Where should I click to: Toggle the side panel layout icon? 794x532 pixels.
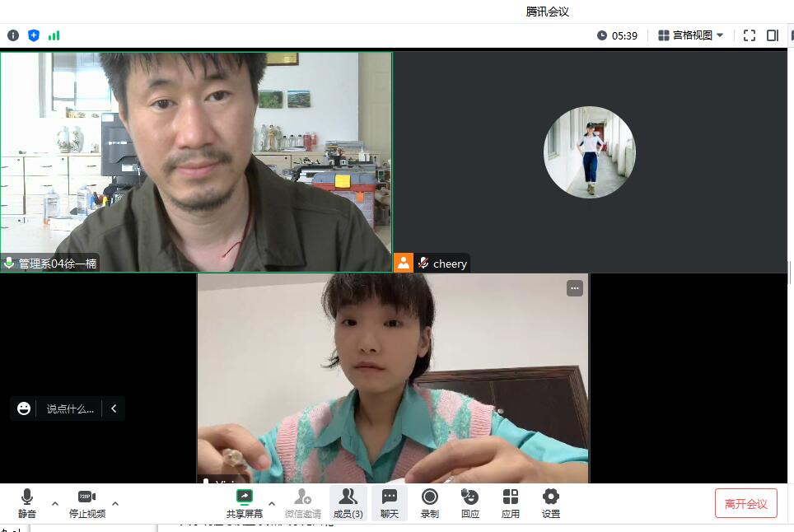point(773,35)
